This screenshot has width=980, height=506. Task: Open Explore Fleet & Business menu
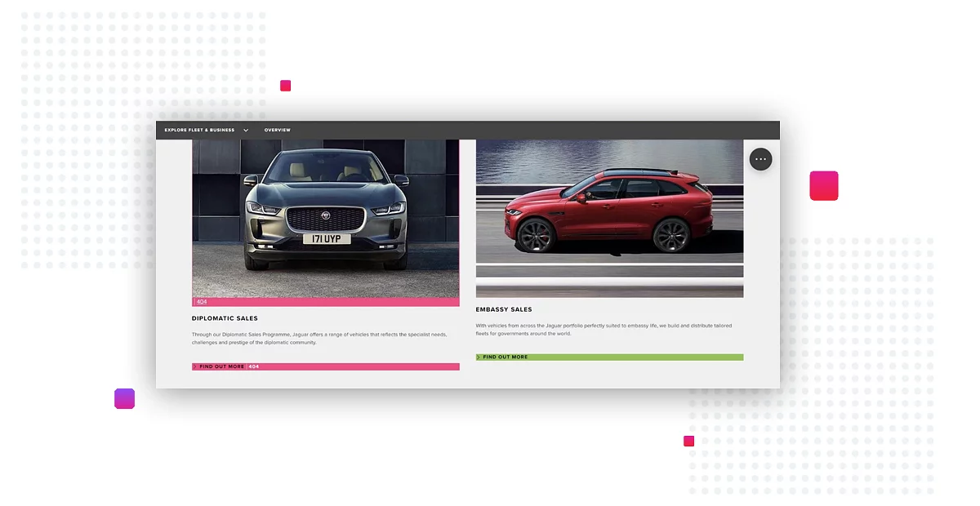[199, 131]
